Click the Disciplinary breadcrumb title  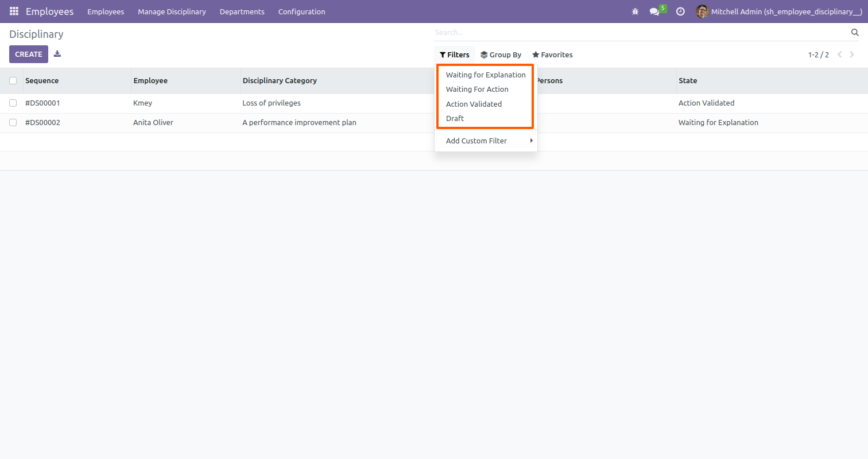pos(36,34)
